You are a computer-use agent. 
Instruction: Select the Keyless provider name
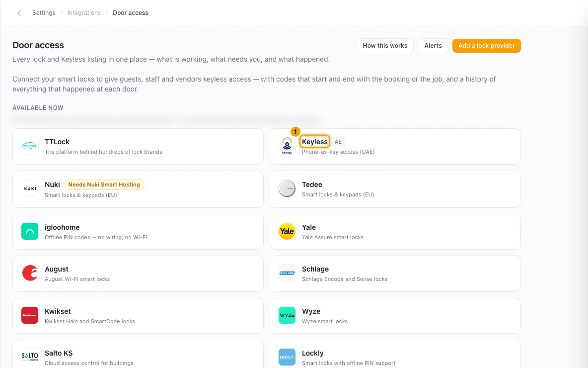tap(315, 142)
